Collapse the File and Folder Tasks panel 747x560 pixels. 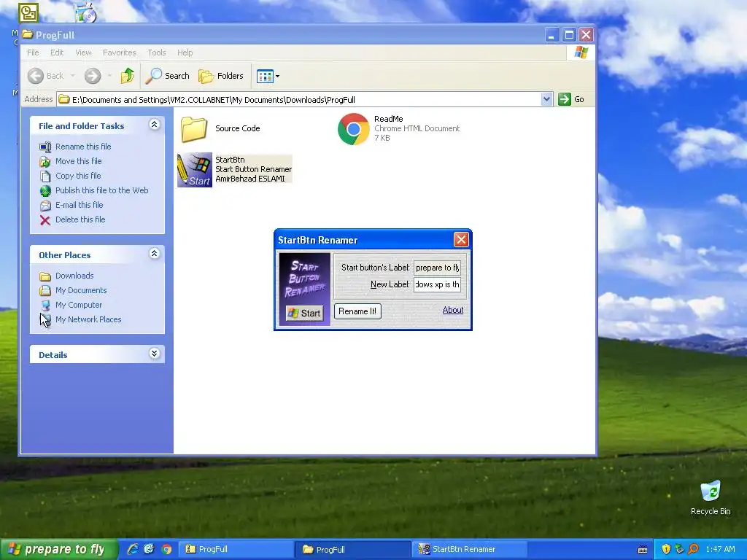(x=154, y=125)
